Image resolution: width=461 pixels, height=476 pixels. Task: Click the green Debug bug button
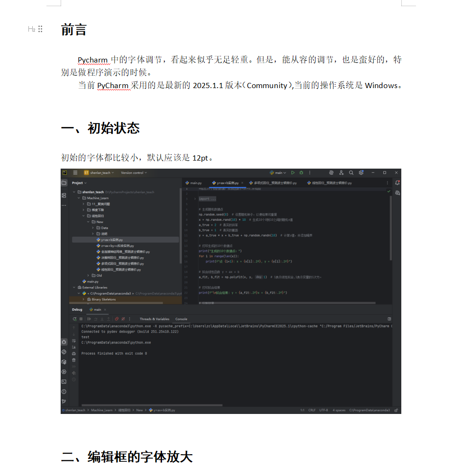tap(301, 173)
